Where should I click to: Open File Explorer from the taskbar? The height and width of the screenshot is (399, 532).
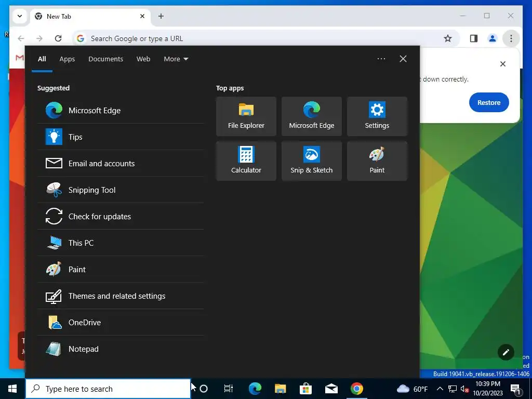click(x=280, y=389)
